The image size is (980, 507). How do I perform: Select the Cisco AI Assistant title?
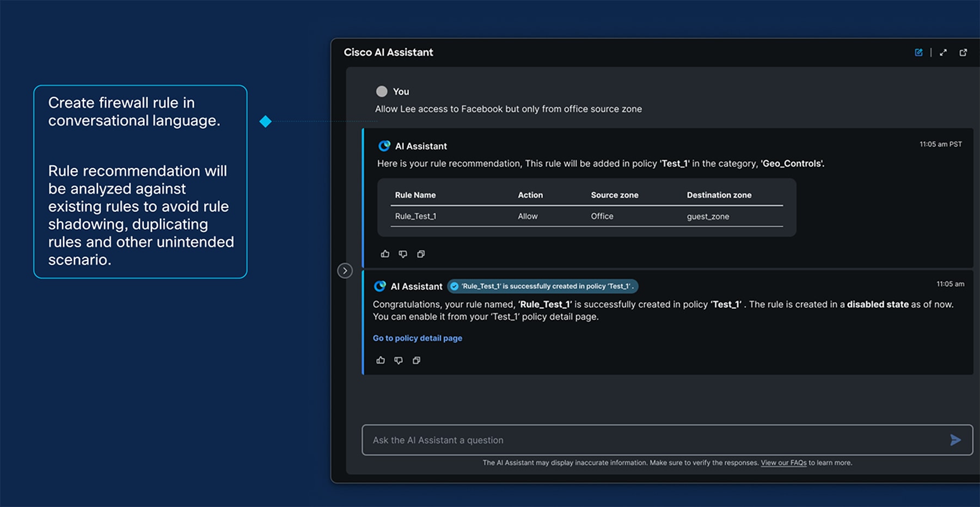pos(388,52)
